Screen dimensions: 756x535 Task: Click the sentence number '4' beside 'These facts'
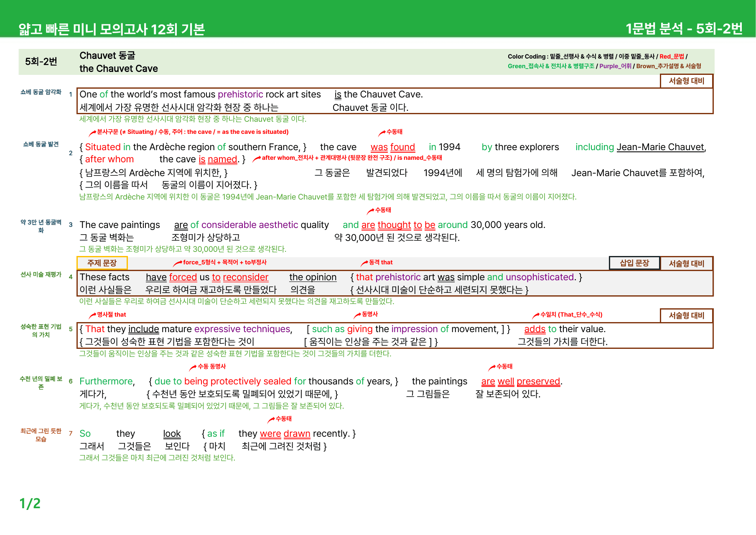71,277
